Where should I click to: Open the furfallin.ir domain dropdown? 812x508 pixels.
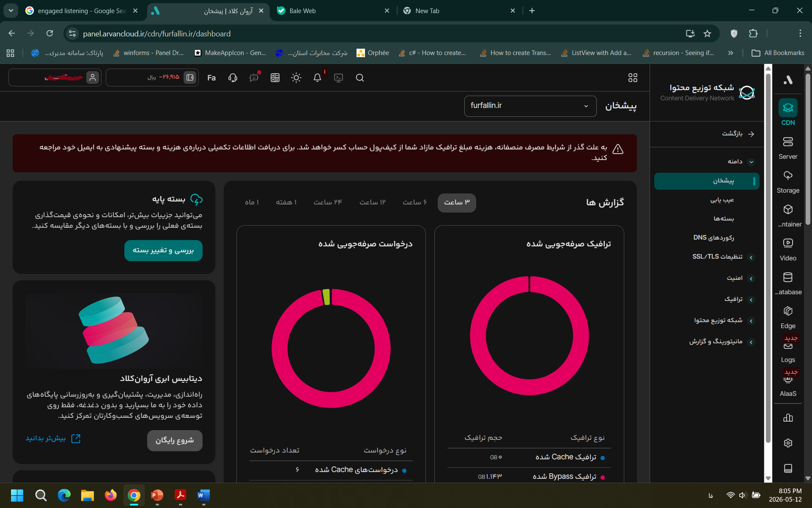coord(530,106)
